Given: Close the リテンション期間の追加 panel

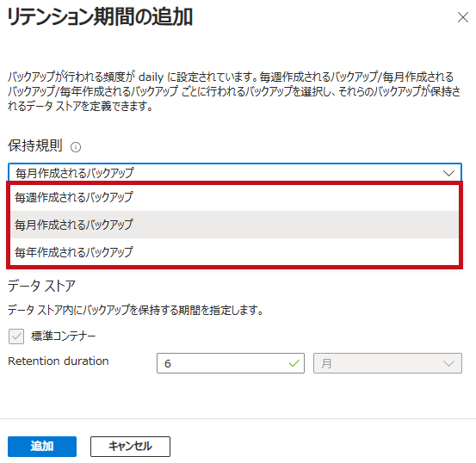Looking at the screenshot, I should [x=462, y=17].
